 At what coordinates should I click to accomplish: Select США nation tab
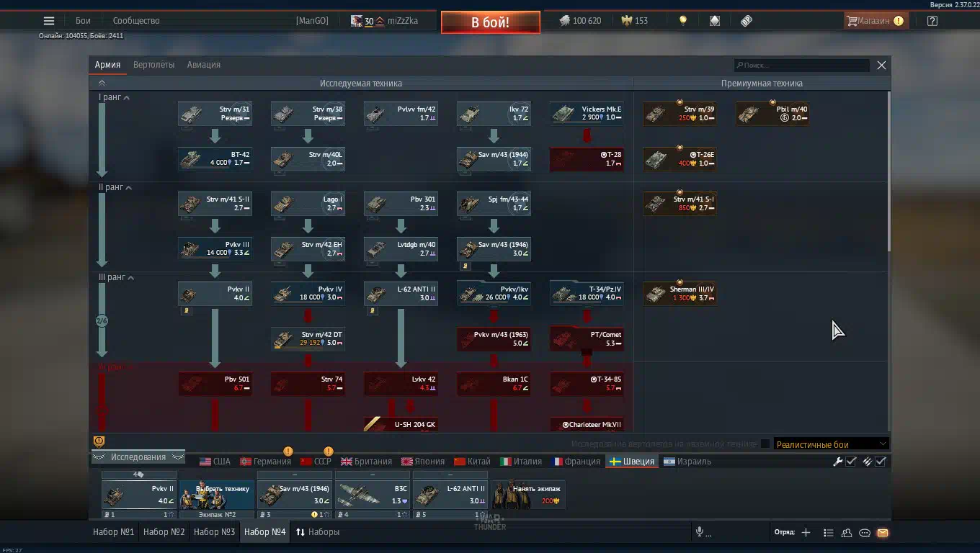pyautogui.click(x=215, y=462)
